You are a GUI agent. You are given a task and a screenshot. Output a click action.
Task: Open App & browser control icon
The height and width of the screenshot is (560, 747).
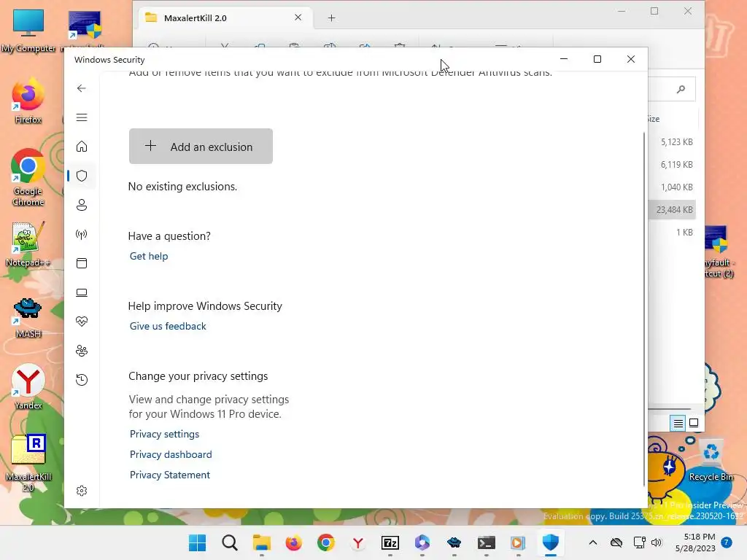point(82,263)
